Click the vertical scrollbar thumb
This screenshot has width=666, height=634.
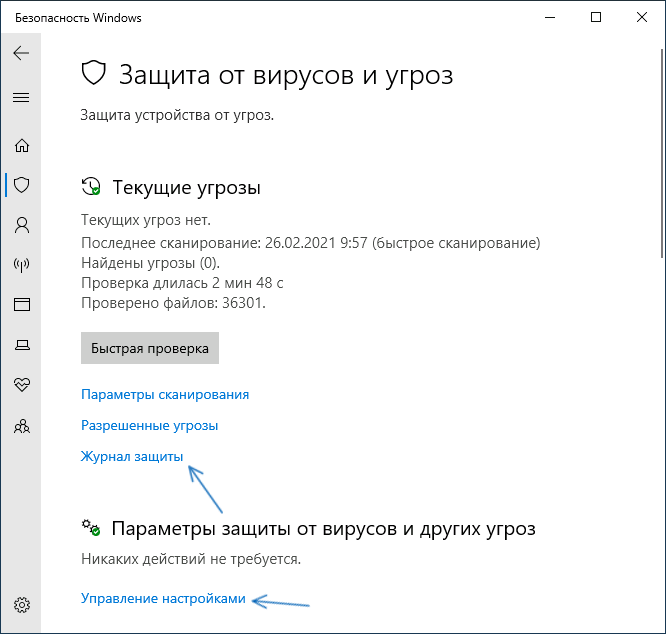662,153
